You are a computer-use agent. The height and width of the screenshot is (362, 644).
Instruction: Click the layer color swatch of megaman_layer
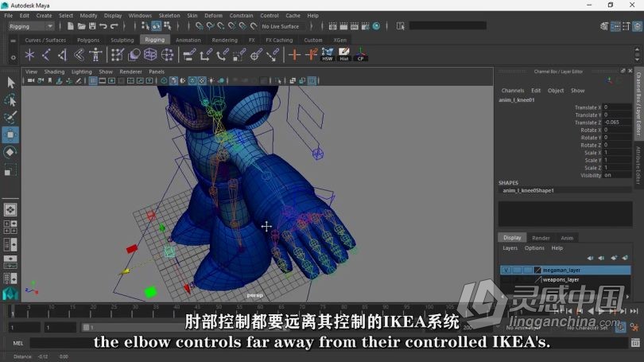point(537,270)
